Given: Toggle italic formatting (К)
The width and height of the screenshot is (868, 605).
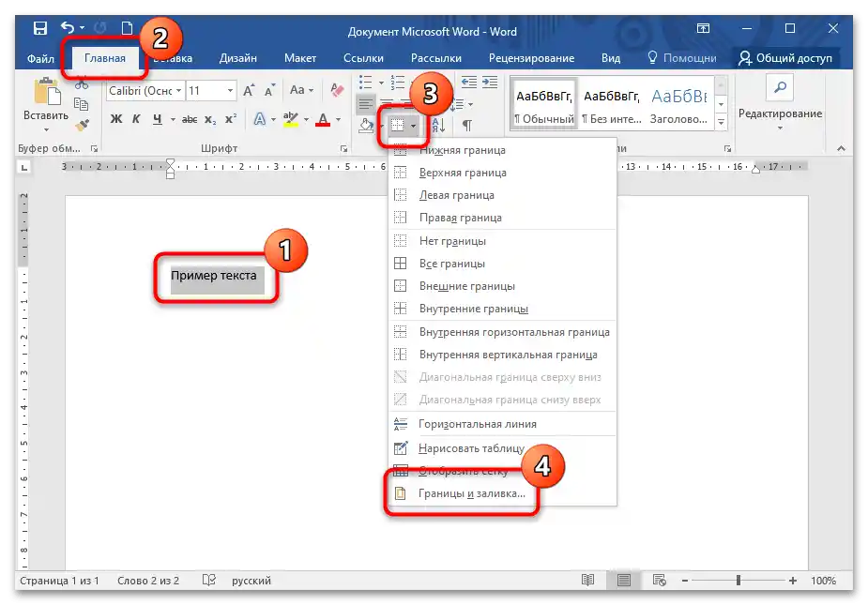Looking at the screenshot, I should 136,119.
